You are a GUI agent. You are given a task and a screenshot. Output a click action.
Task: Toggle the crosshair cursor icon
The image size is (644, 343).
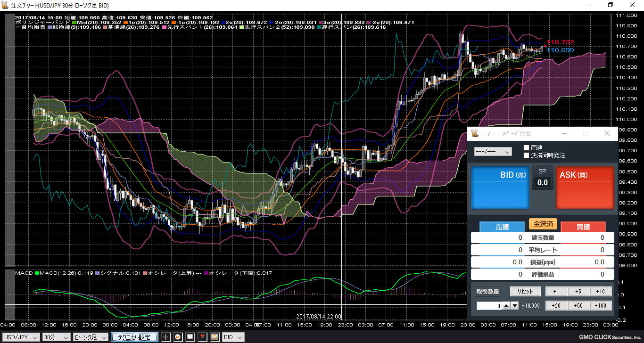click(165, 337)
